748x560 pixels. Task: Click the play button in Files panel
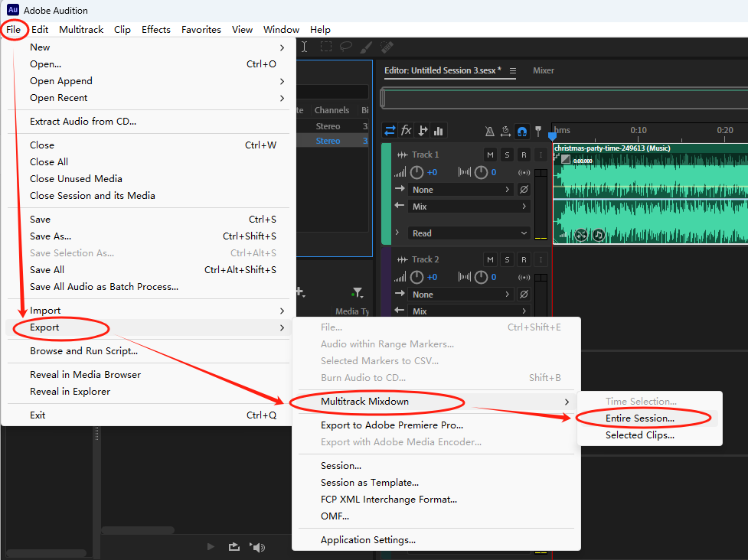pos(211,547)
